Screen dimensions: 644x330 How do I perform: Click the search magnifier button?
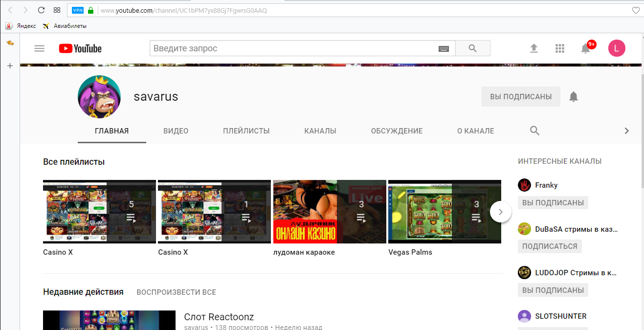472,48
